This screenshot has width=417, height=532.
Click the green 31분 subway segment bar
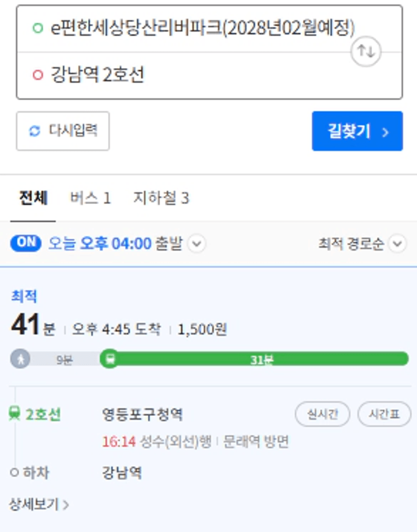pos(262,359)
